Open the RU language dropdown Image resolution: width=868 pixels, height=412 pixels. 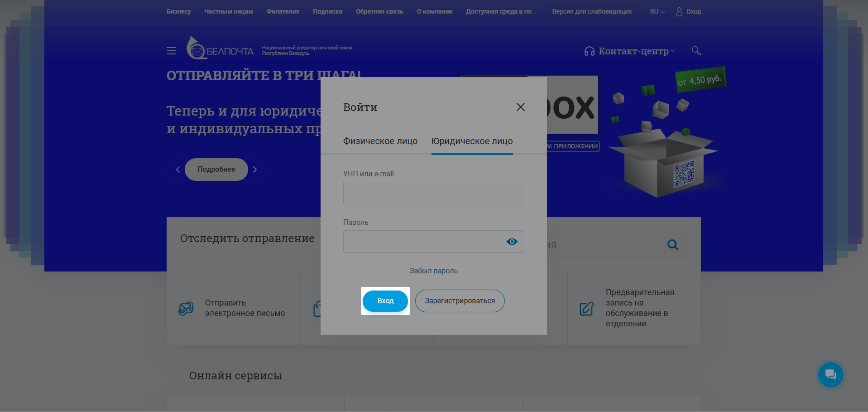click(656, 11)
